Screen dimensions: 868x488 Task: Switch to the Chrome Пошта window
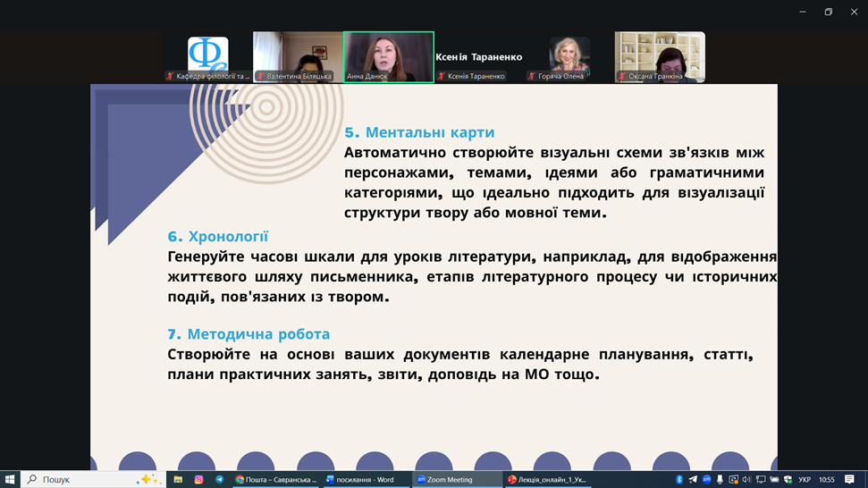pyautogui.click(x=275, y=480)
